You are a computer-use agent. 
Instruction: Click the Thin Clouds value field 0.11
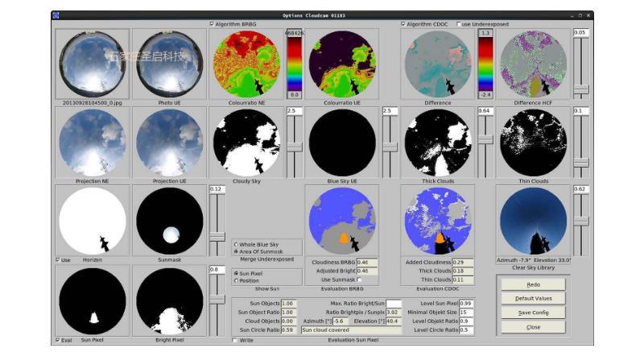point(463,279)
